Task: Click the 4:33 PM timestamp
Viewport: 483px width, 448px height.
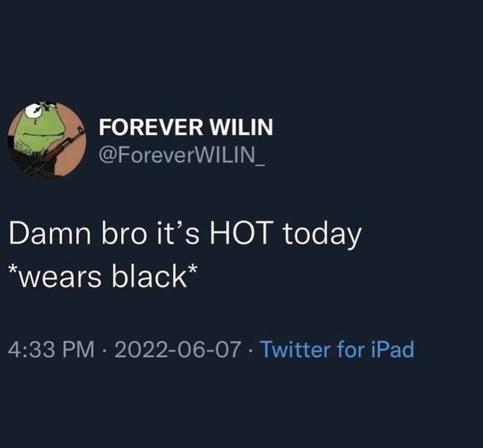Action: [x=52, y=350]
